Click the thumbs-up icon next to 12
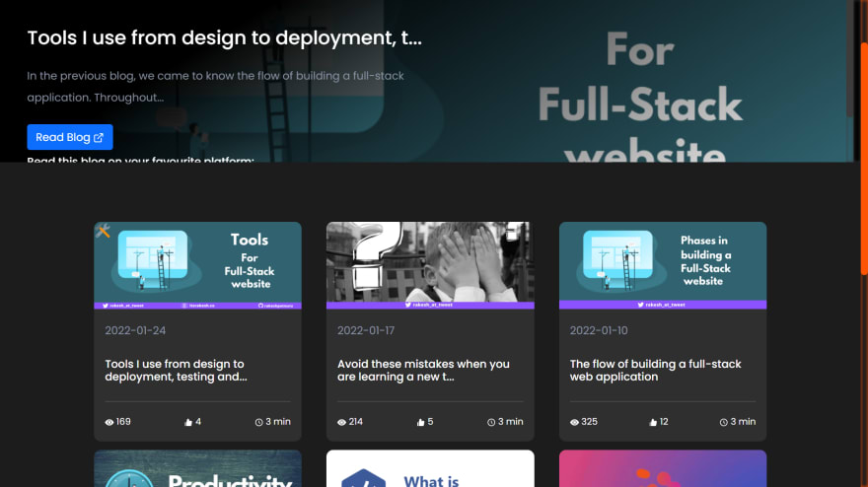Image resolution: width=868 pixels, height=487 pixels. click(653, 422)
